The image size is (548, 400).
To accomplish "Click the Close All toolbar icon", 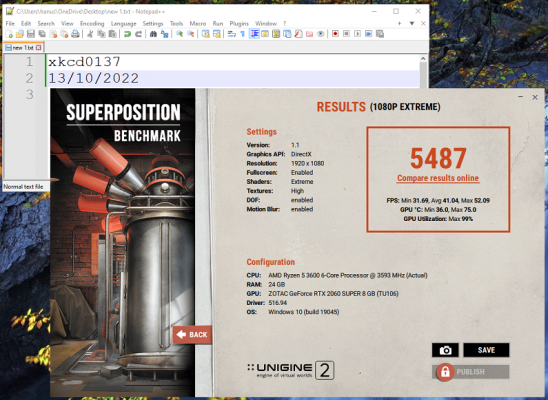I will (64, 34).
